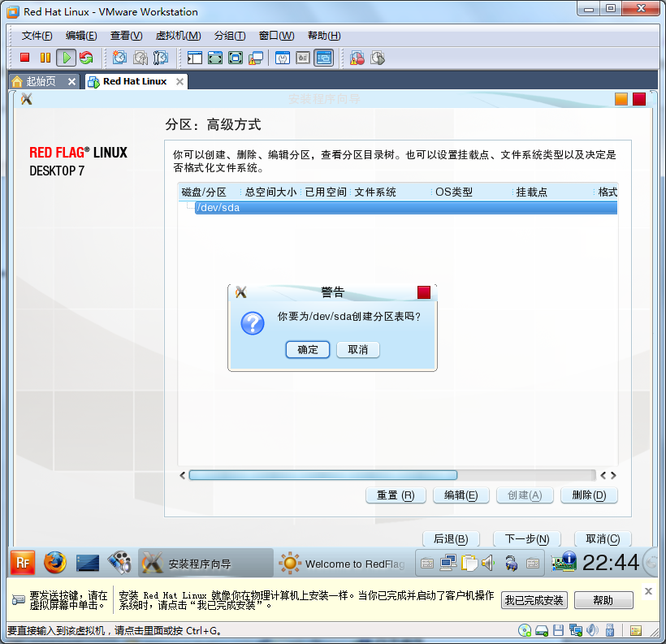Open the 分组(T) menu
Image resolution: width=666 pixels, height=644 pixels.
click(x=230, y=36)
